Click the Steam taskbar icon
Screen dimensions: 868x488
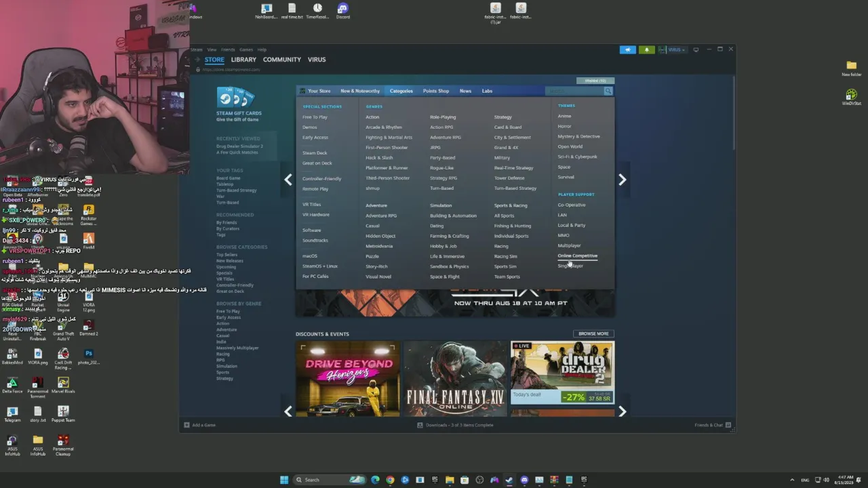tap(509, 480)
